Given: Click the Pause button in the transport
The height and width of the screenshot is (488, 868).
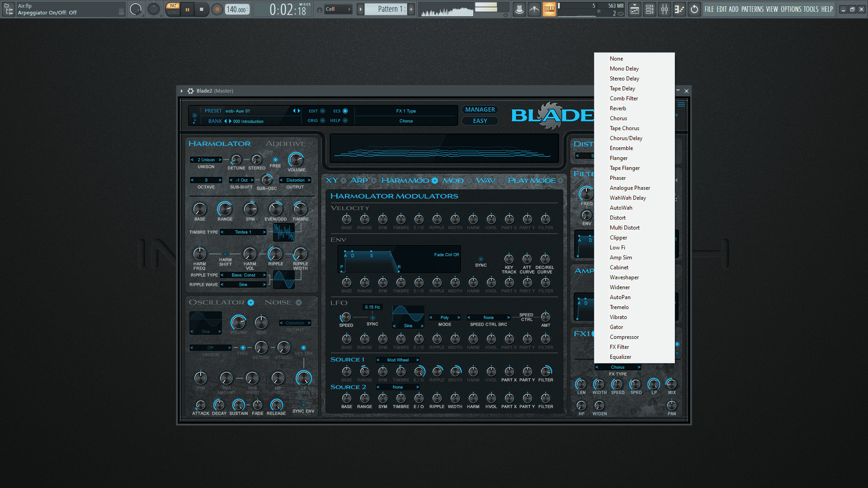Looking at the screenshot, I should pos(187,9).
